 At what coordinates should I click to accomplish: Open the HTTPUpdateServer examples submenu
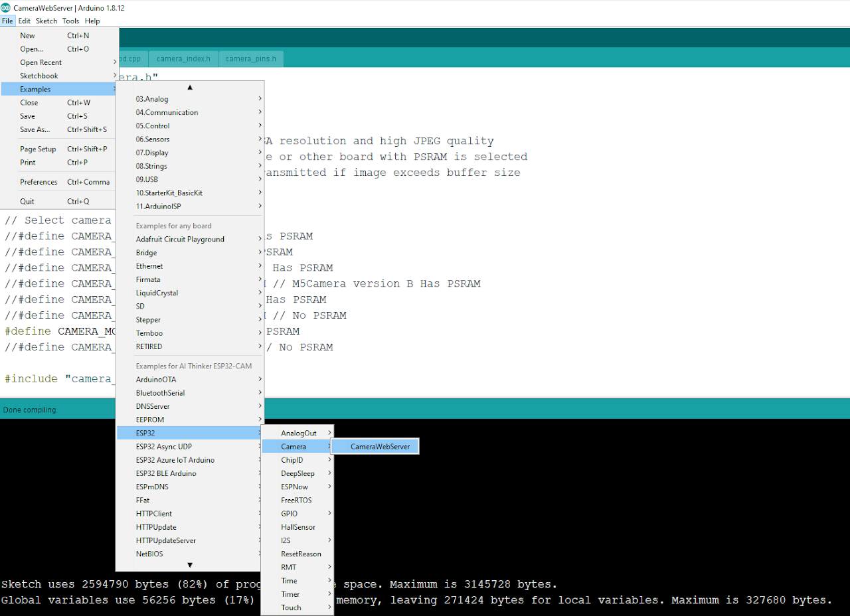click(190, 540)
